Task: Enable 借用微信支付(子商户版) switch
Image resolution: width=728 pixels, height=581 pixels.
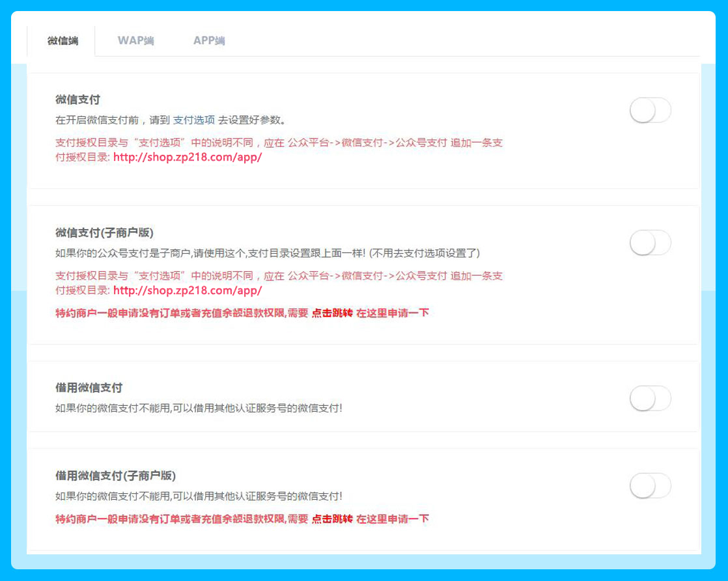Action: [650, 485]
